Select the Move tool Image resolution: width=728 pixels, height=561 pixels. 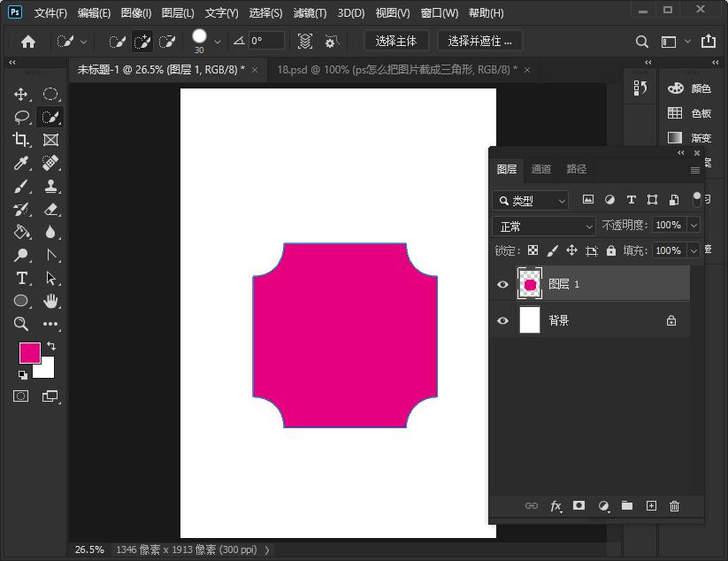click(x=21, y=94)
